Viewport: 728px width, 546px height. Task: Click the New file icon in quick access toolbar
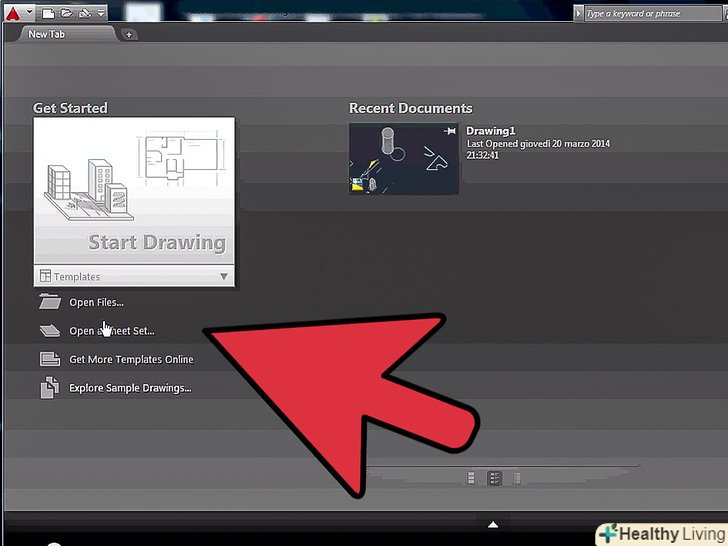[x=47, y=13]
